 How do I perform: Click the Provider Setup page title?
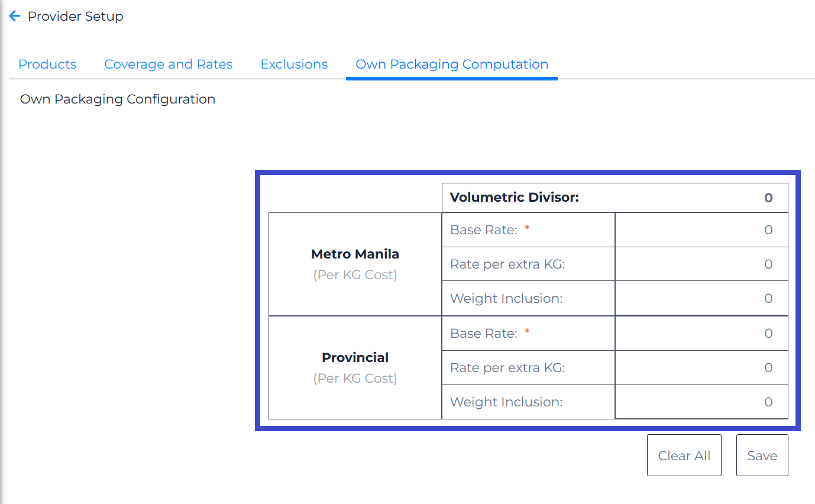(x=76, y=17)
